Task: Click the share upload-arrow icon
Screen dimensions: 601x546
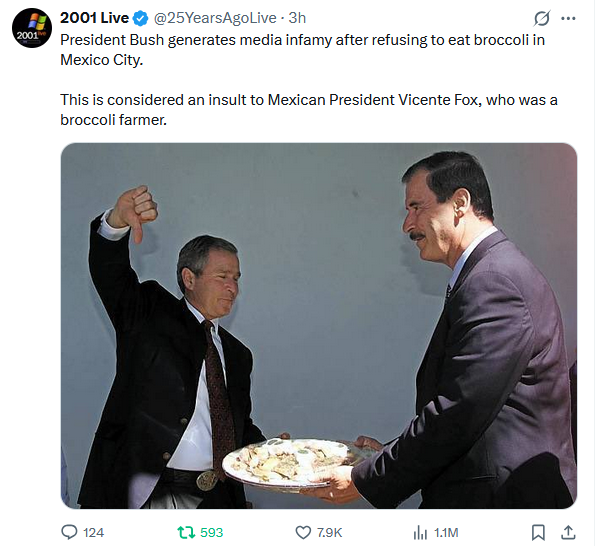Action: [x=568, y=532]
